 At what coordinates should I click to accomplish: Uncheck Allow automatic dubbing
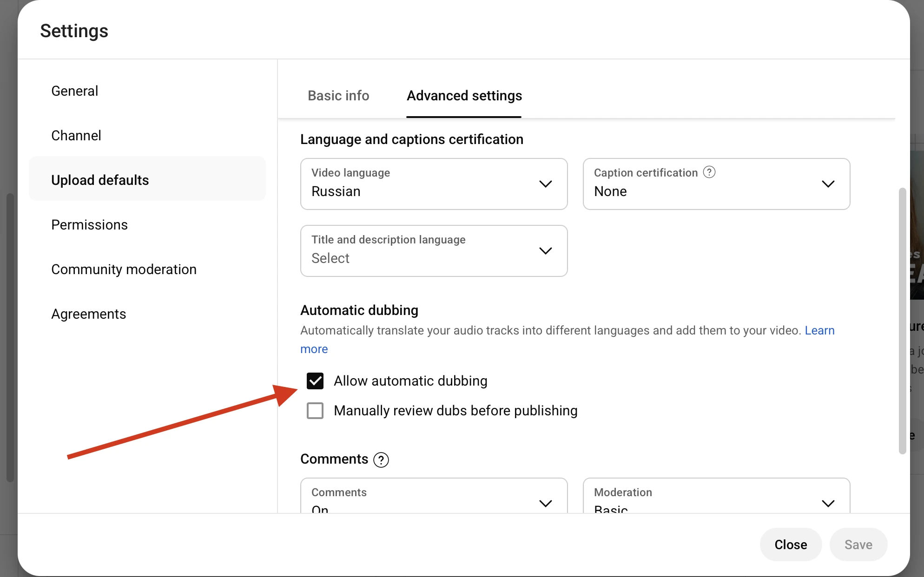click(x=315, y=381)
